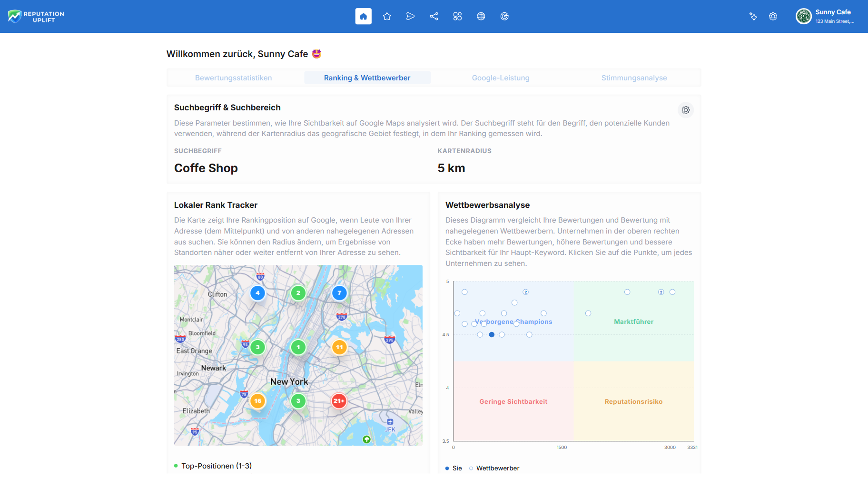Go to the home dashboard icon
Screen dimensions: 868x488
(x=363, y=17)
